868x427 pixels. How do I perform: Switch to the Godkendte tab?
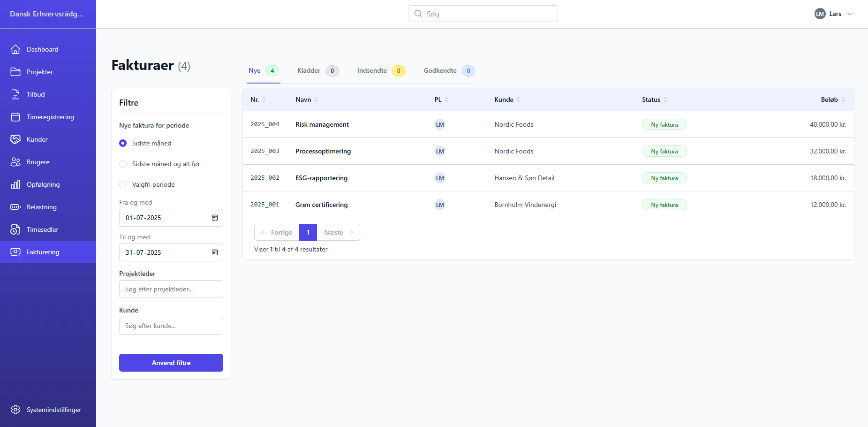pyautogui.click(x=449, y=71)
